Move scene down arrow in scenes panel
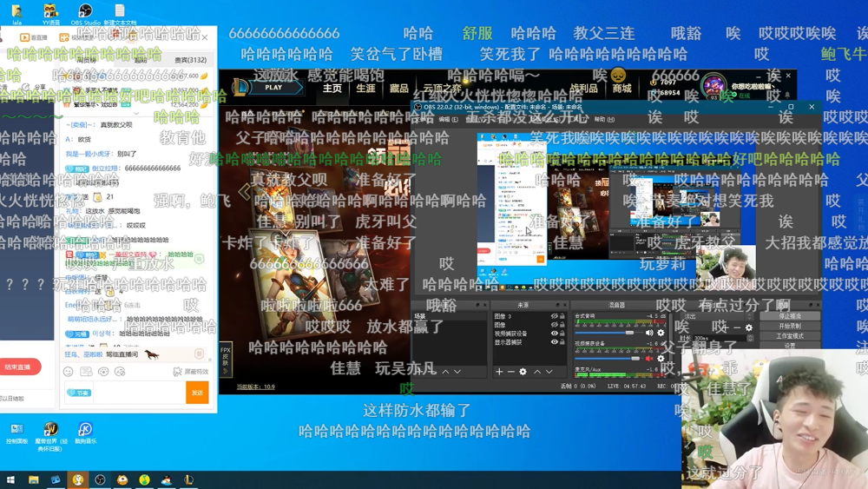This screenshot has height=489, width=868. (457, 372)
